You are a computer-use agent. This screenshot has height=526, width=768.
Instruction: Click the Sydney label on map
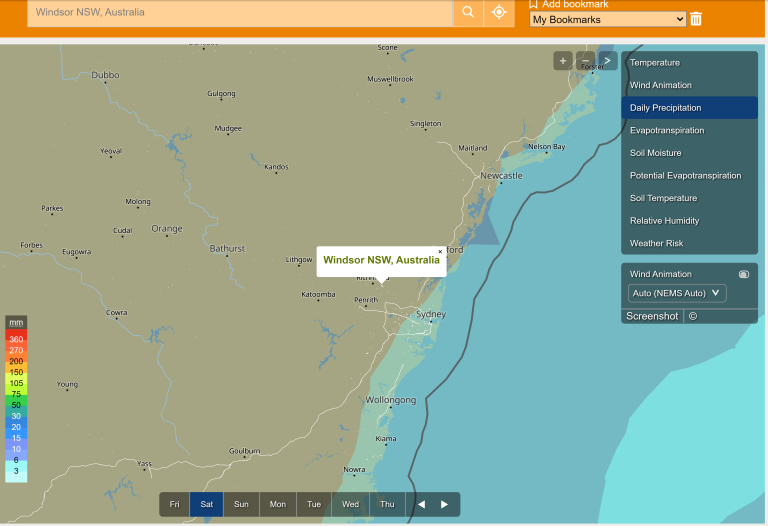[x=431, y=314]
